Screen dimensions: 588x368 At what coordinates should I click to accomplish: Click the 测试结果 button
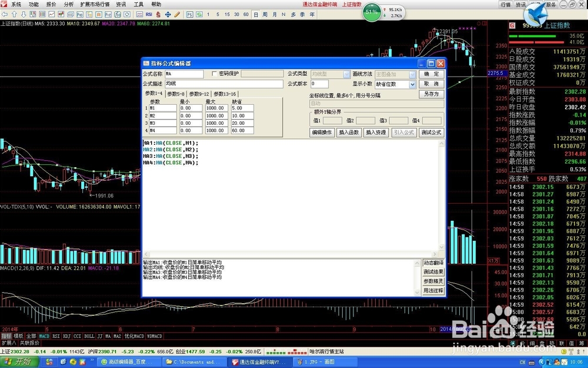433,272
